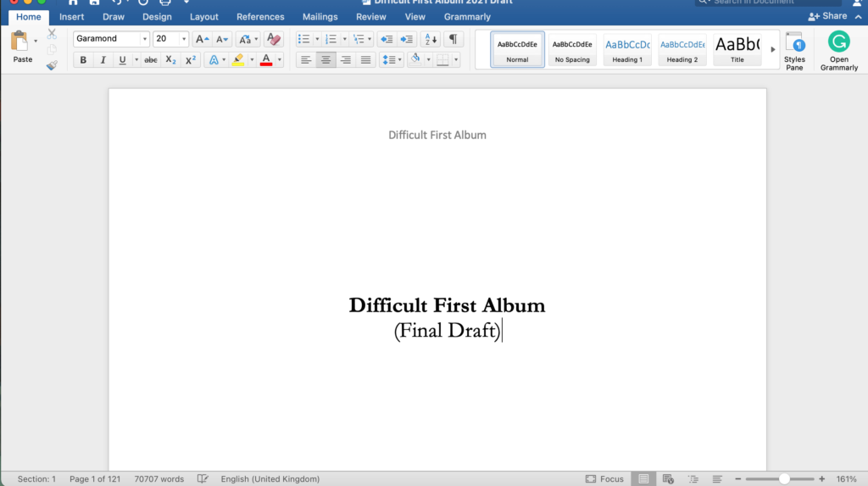Apply the yellow text highlight color
The width and height of the screenshot is (868, 486).
click(238, 60)
